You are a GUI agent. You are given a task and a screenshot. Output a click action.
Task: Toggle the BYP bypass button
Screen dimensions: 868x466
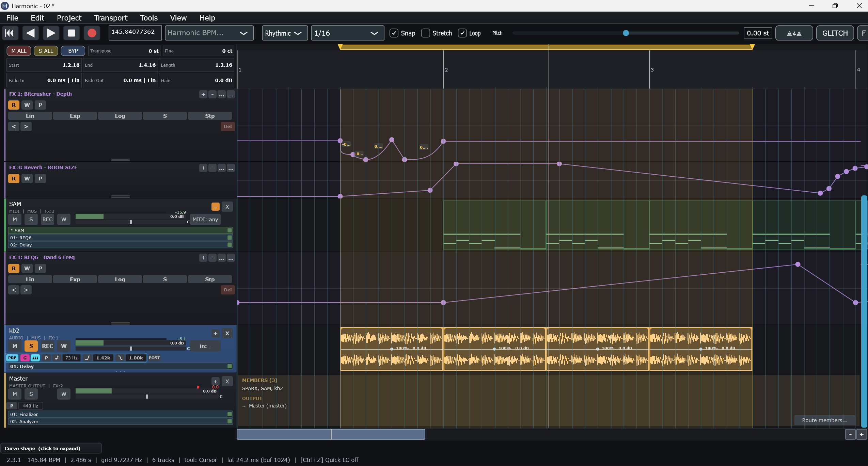tap(73, 51)
